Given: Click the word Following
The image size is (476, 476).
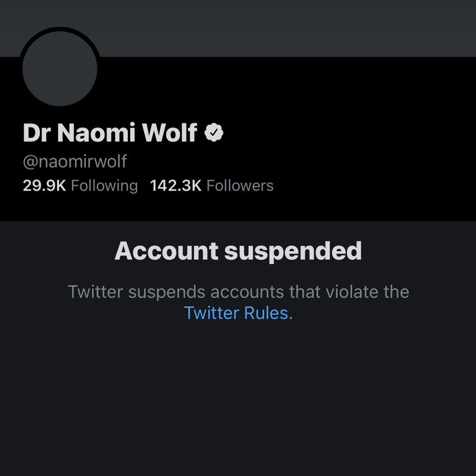Looking at the screenshot, I should [104, 186].
